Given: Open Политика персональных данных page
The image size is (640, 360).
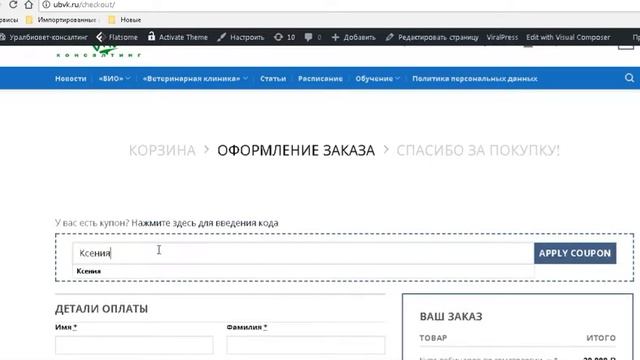Looking at the screenshot, I should [475, 78].
